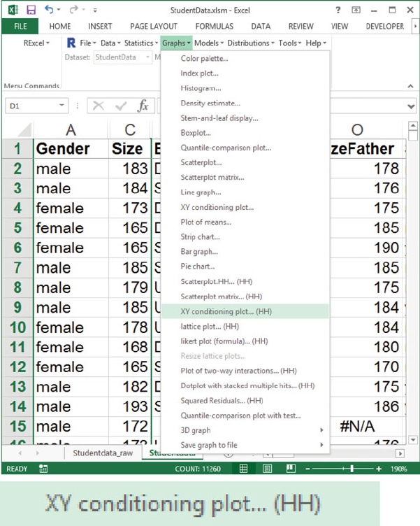Switch to Page Layout view icon
Image resolution: width=420 pixels, height=526 pixels.
click(x=267, y=469)
